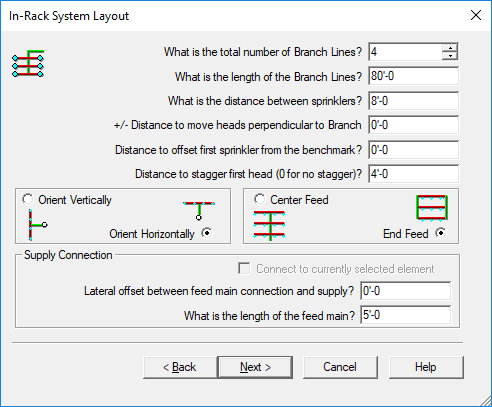492x407 pixels.
Task: Click the total Branch Lines number field
Action: (x=405, y=52)
